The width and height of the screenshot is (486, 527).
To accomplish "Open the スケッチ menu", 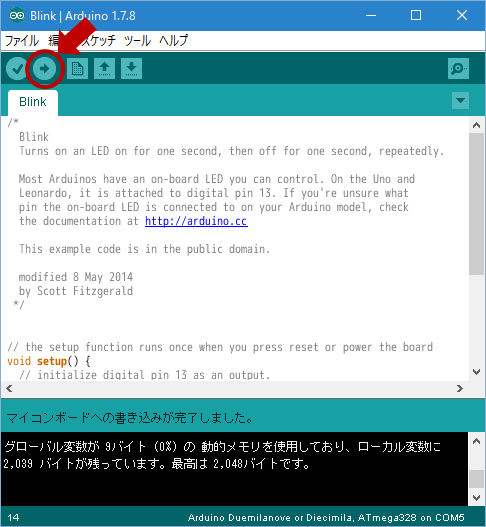I will (99, 41).
